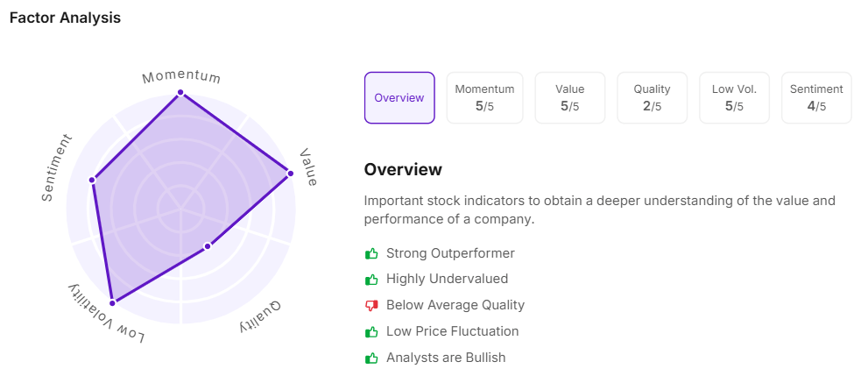Click thumbs-up icon beside Low Price Fluctuation
This screenshot has height=383, width=868.
click(371, 331)
